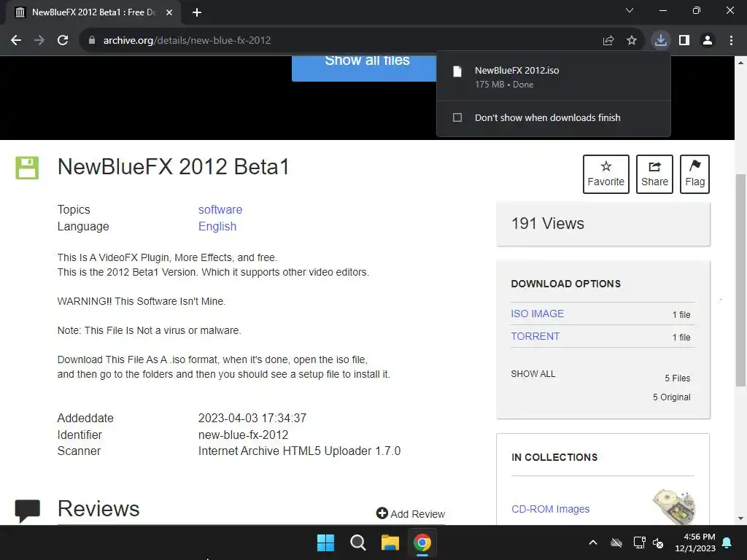Image resolution: width=747 pixels, height=560 pixels.
Task: Open the software topic link
Action: (220, 209)
